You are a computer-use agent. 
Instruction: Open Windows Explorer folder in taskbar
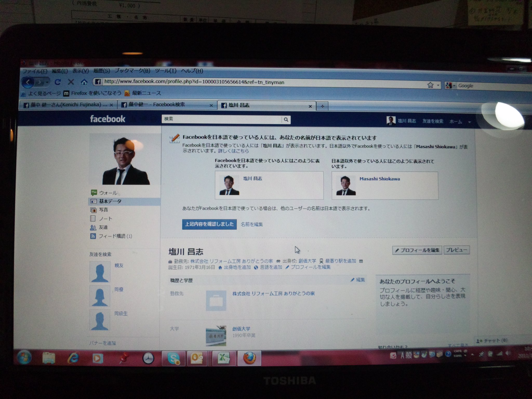(x=49, y=358)
